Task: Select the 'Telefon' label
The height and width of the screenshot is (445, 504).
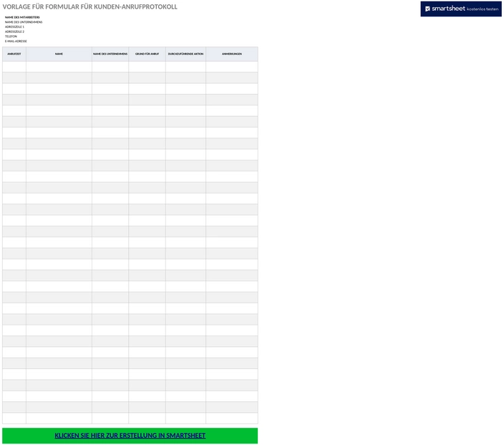Action: [x=11, y=37]
